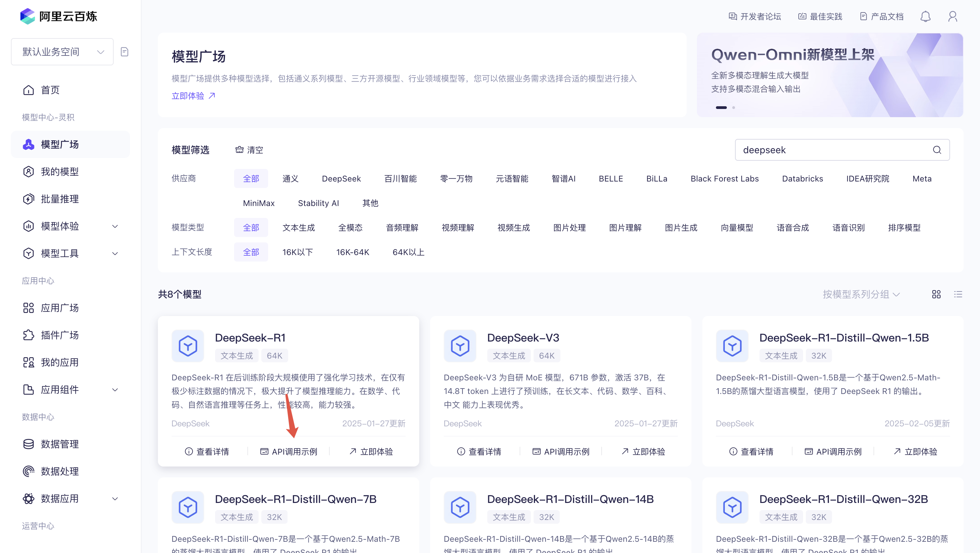Expand the 数据应用 sidebar submenu
Viewport: 980px width, 553px height.
pos(115,499)
